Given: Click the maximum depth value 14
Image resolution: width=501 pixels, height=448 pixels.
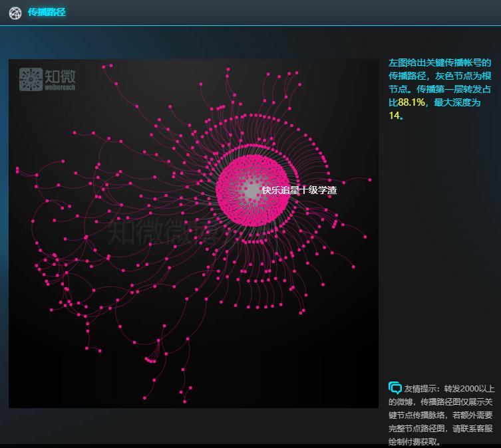Looking at the screenshot, I should [x=394, y=116].
